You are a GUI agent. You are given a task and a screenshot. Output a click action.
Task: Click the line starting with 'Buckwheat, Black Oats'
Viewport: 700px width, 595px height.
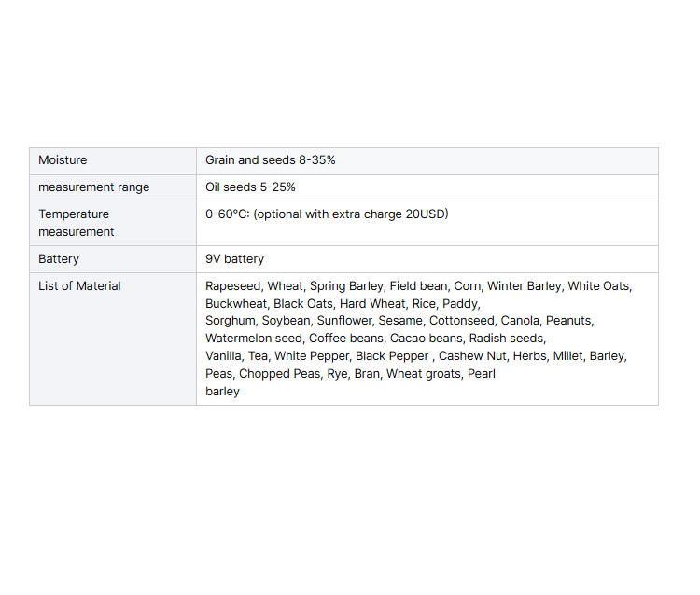pyautogui.click(x=343, y=304)
